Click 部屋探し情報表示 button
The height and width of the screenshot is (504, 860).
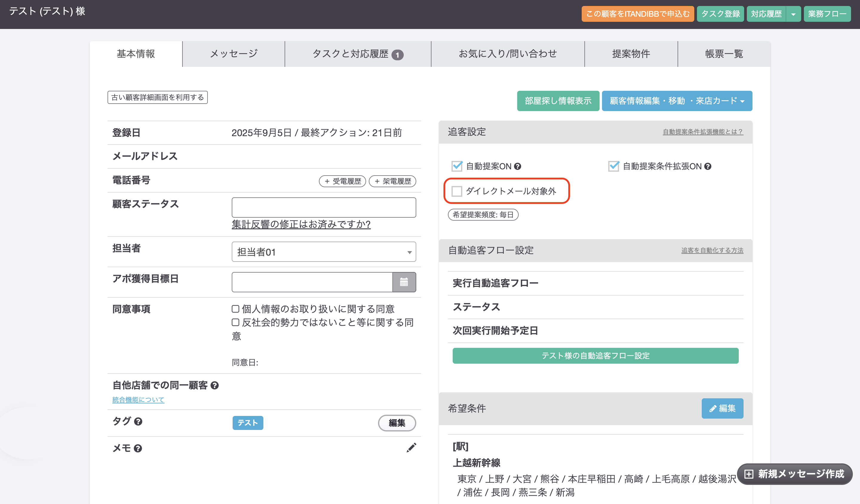[x=558, y=101]
